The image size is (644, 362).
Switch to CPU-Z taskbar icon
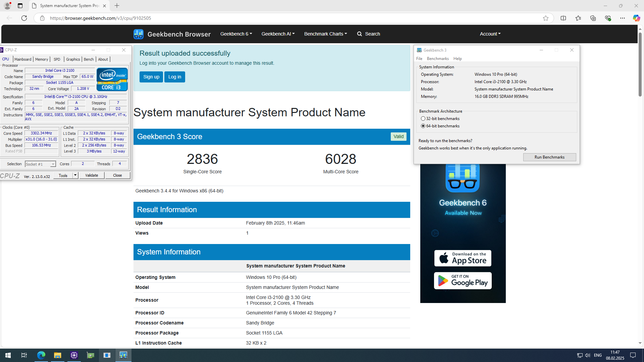pyautogui.click(x=74, y=355)
